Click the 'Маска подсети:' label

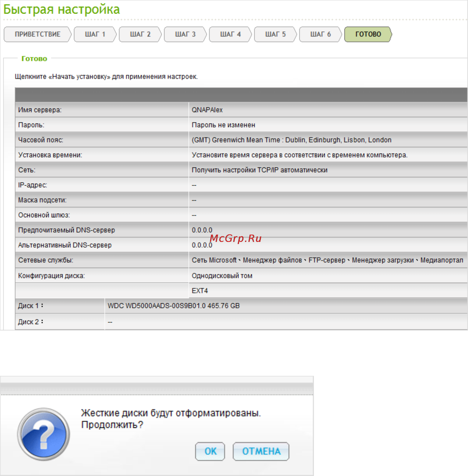click(x=42, y=200)
